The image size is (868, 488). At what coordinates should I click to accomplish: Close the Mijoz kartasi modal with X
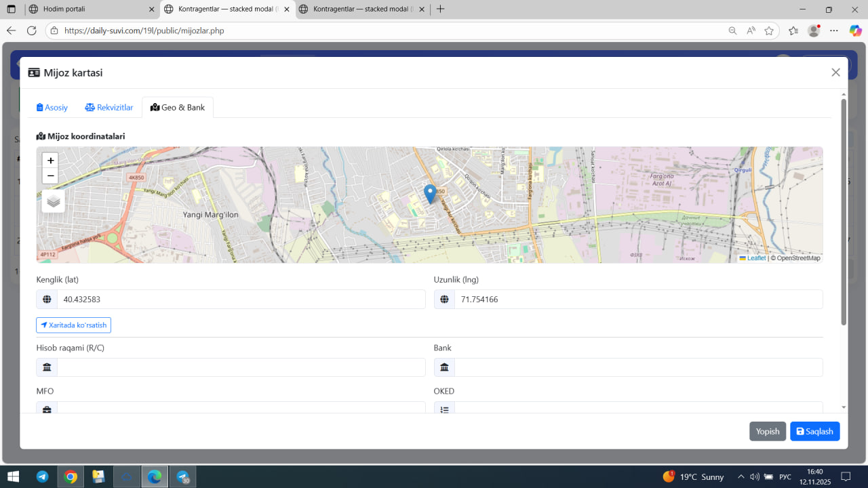click(x=835, y=73)
